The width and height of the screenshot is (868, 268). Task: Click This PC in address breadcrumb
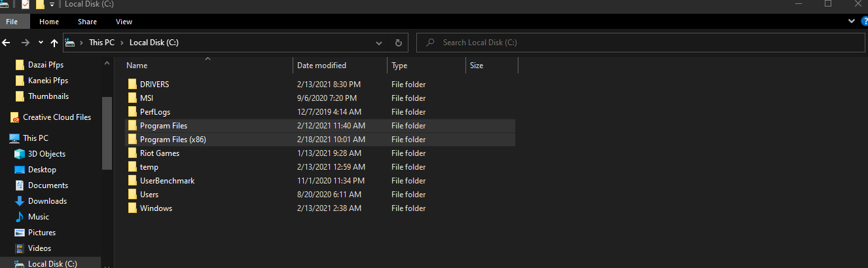tap(101, 43)
